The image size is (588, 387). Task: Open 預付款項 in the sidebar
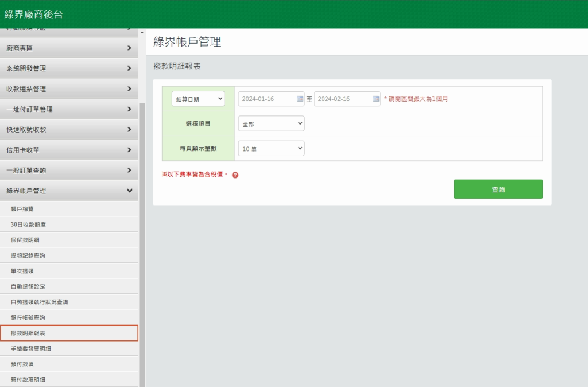coord(69,364)
